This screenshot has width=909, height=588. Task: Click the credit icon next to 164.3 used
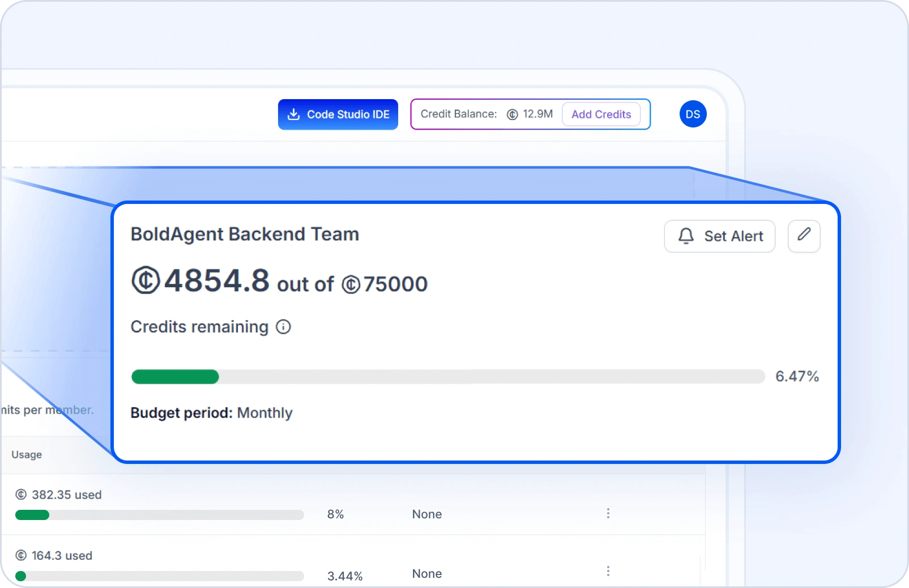pyautogui.click(x=21, y=556)
